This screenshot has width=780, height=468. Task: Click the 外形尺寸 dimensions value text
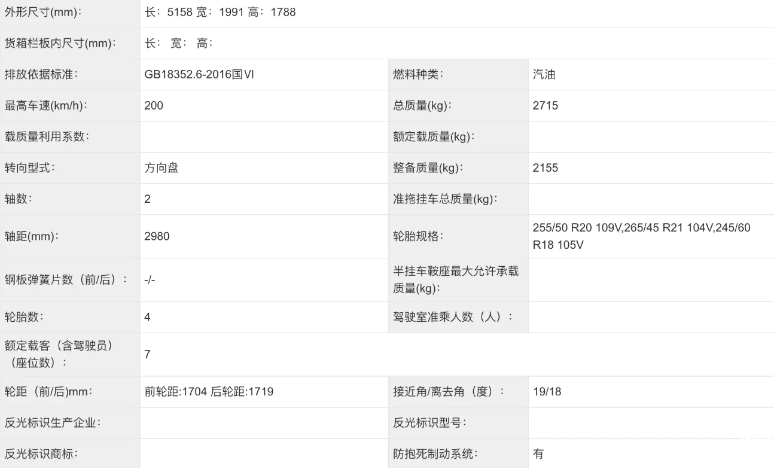[x=220, y=12]
